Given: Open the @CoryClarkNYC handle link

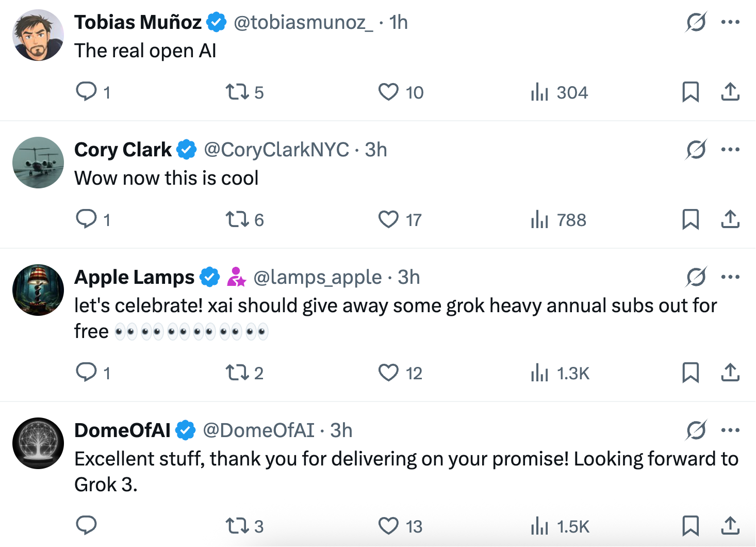Looking at the screenshot, I should [x=276, y=150].
